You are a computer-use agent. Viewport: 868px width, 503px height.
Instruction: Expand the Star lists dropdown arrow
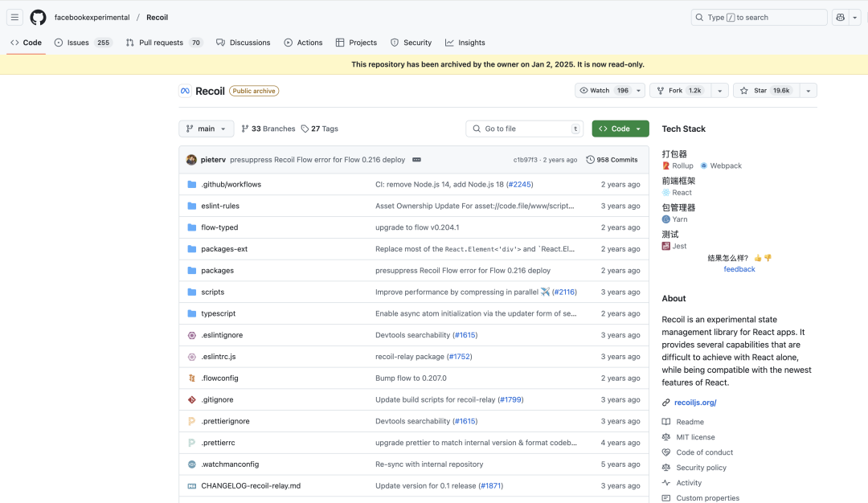[x=809, y=91]
